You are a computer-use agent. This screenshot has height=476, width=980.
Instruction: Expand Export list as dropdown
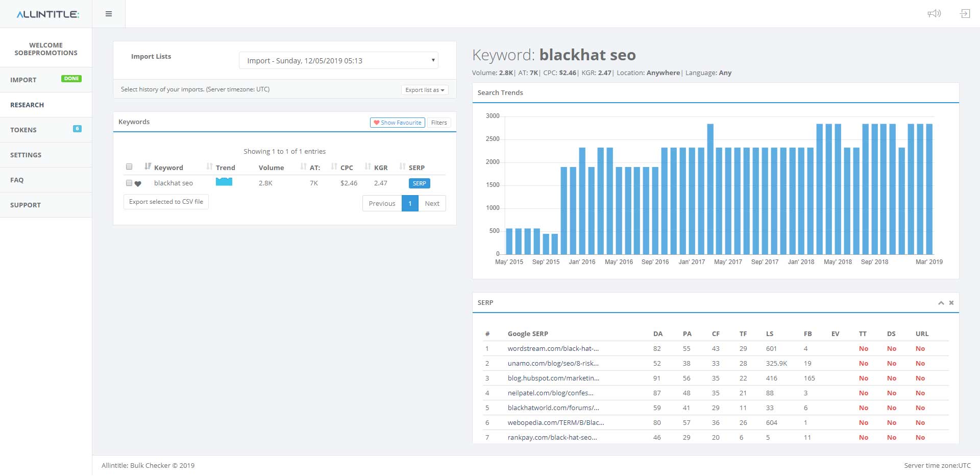coord(425,90)
